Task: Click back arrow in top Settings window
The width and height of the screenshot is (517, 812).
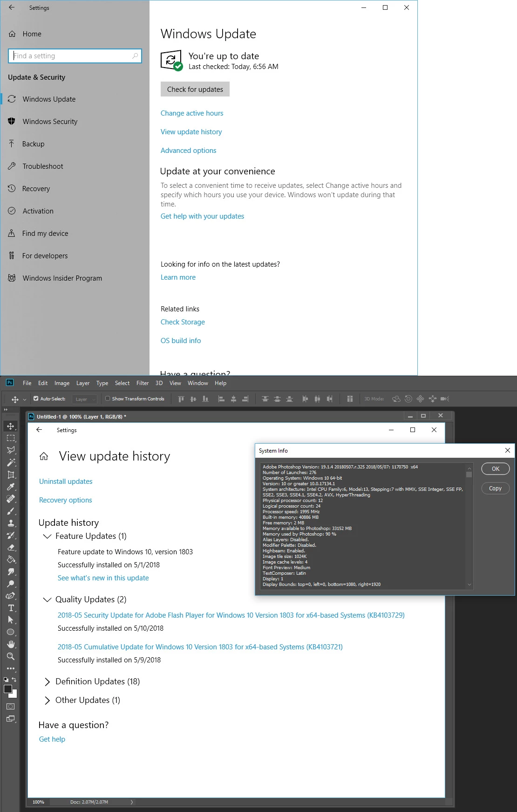Action: pos(12,7)
